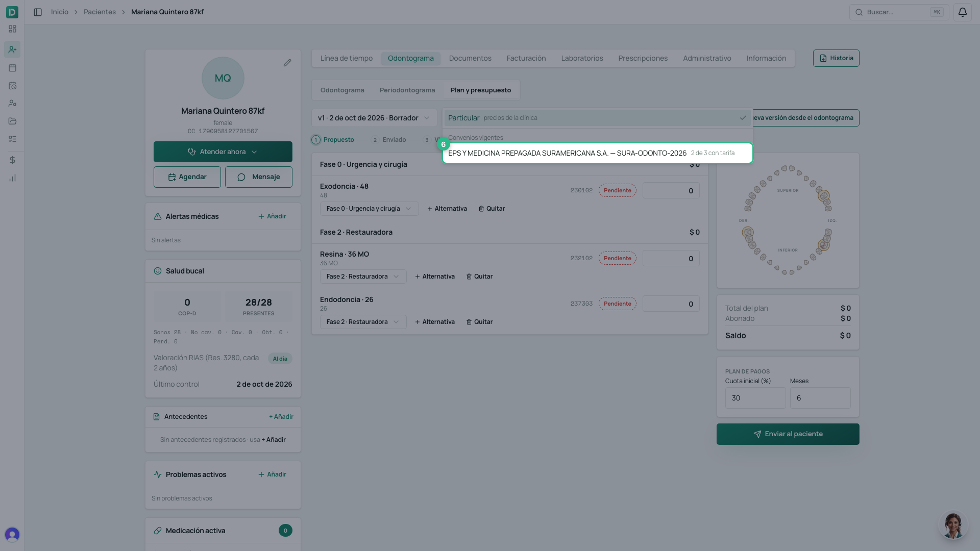Open the support assistant avatar

(953, 525)
